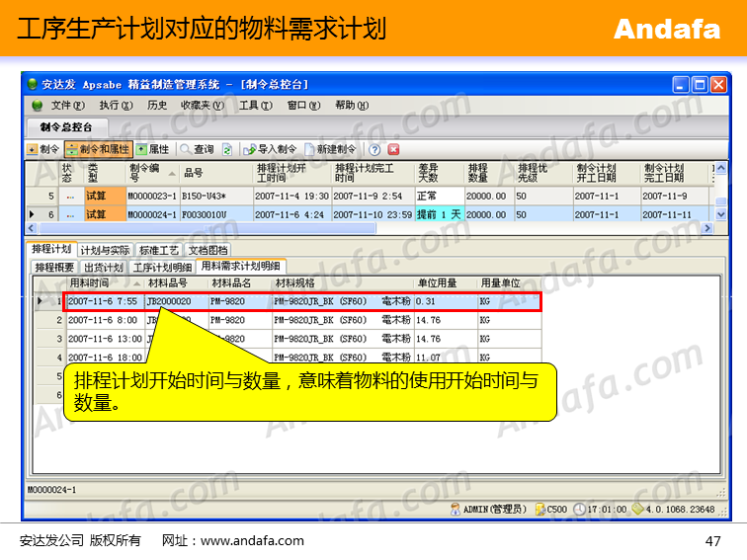Toggle the 制令和属性 view button
This screenshot has height=560, width=747.
click(98, 149)
